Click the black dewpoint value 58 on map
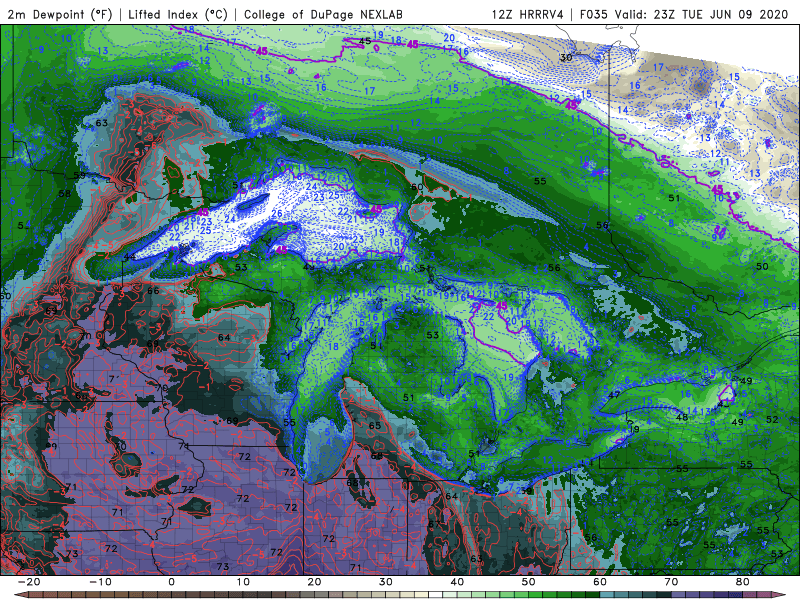800x600 pixels. tap(64, 194)
